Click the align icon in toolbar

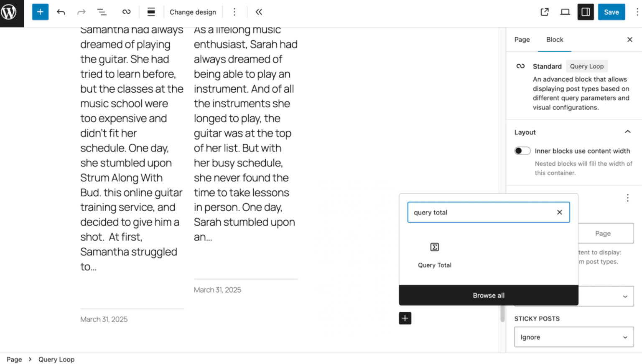click(151, 12)
